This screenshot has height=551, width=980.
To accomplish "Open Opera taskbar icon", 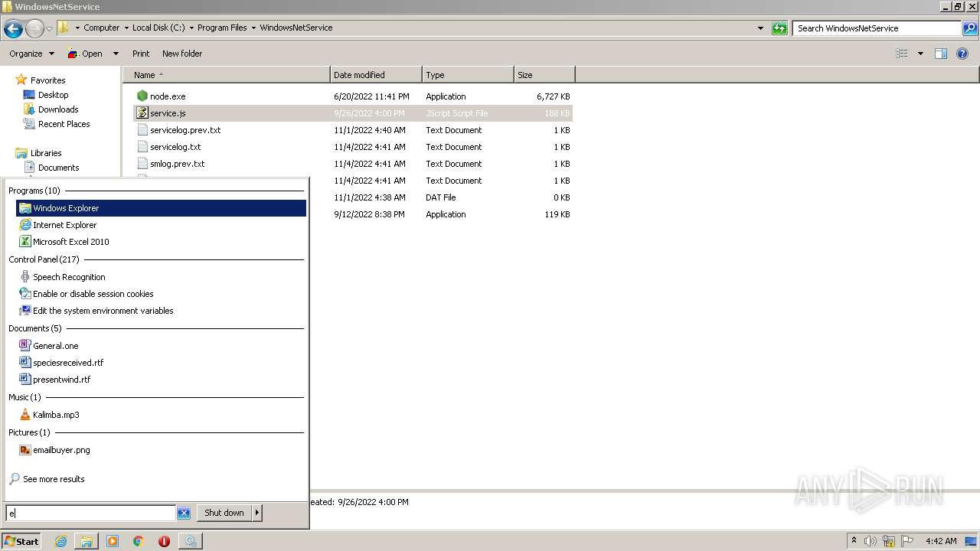I will coord(164,541).
